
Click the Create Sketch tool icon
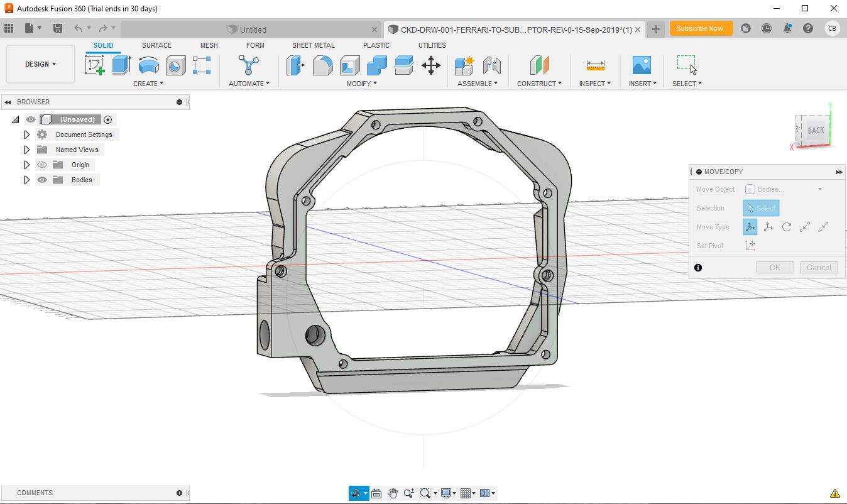95,65
